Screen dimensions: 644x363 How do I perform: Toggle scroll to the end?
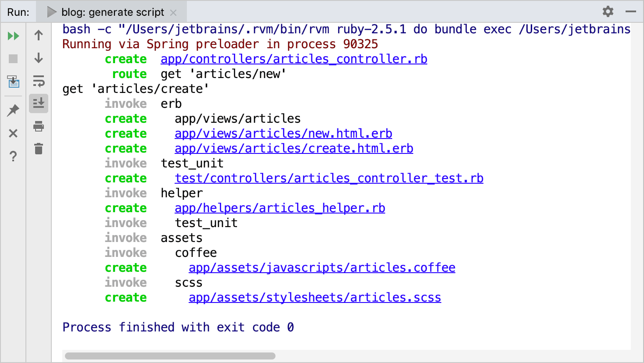(x=39, y=103)
